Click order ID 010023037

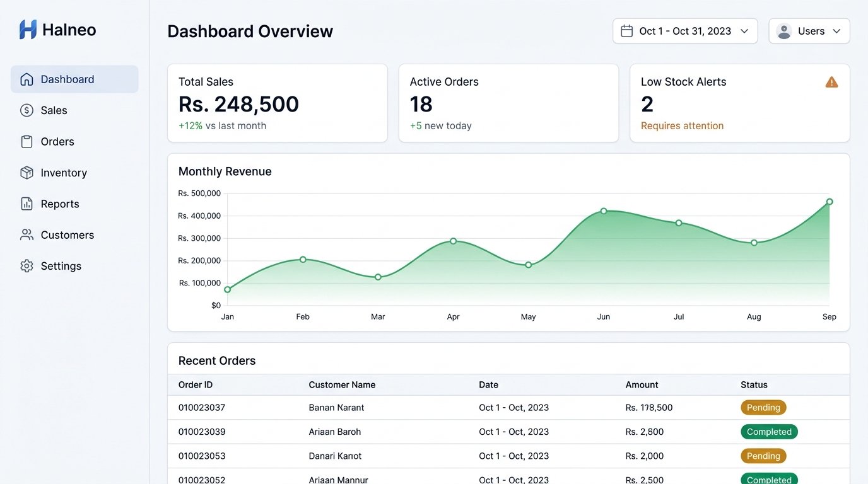point(202,408)
